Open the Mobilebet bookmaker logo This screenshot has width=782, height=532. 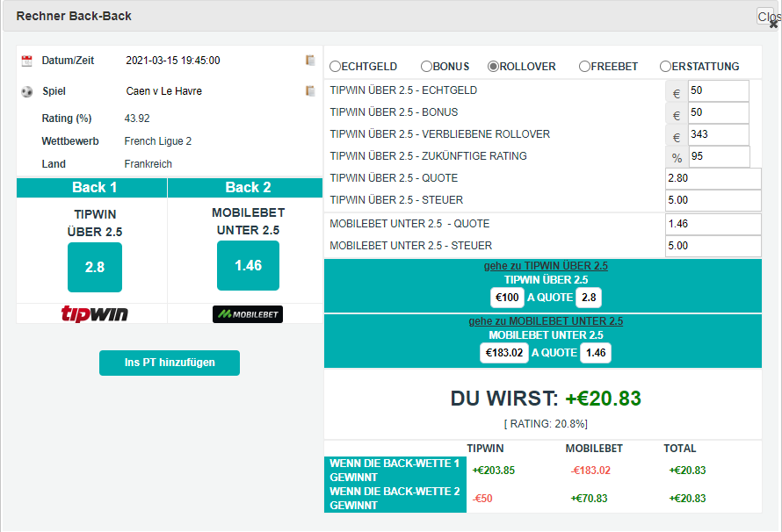248,314
